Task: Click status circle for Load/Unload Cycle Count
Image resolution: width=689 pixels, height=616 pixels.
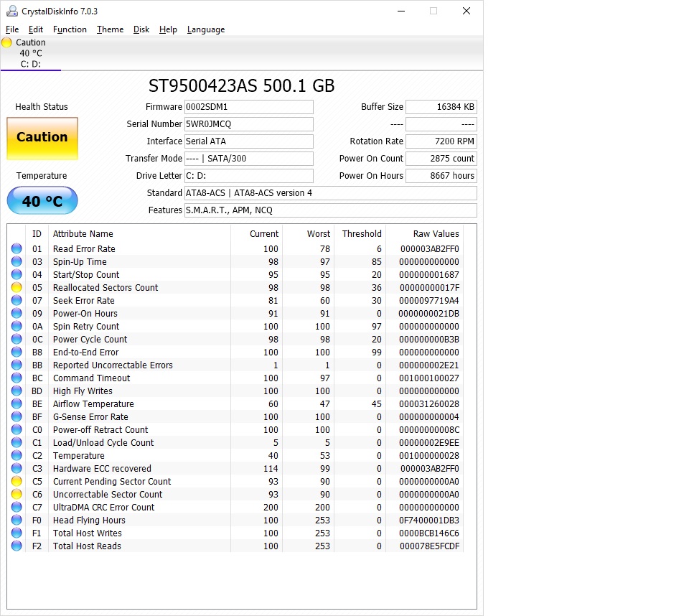Action: 17,442
